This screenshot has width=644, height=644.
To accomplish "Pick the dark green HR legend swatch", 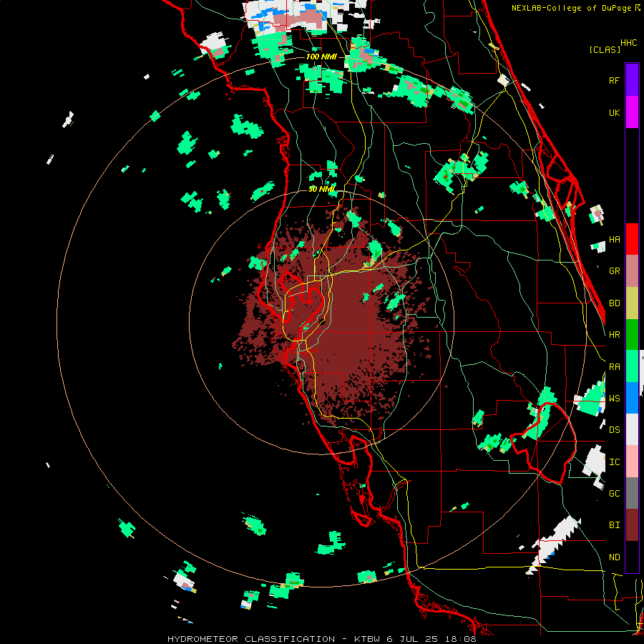I will pos(632,334).
